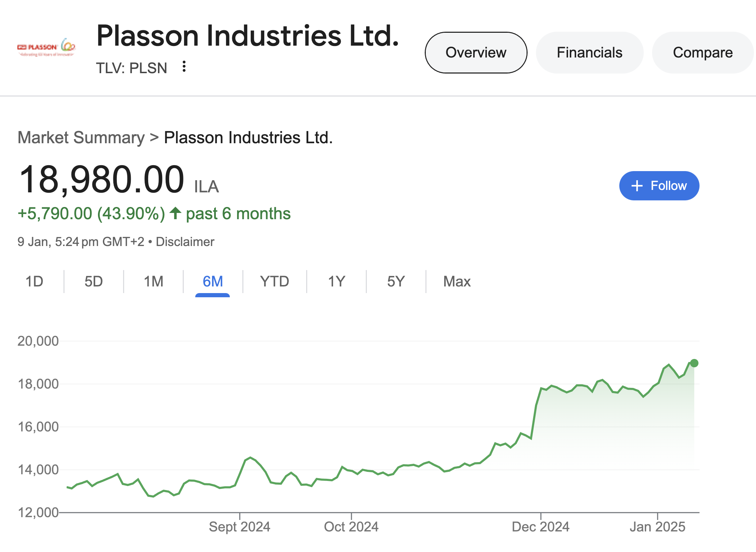756x552 pixels.
Task: Click the green endpoint dot on the chart
Action: (x=694, y=363)
